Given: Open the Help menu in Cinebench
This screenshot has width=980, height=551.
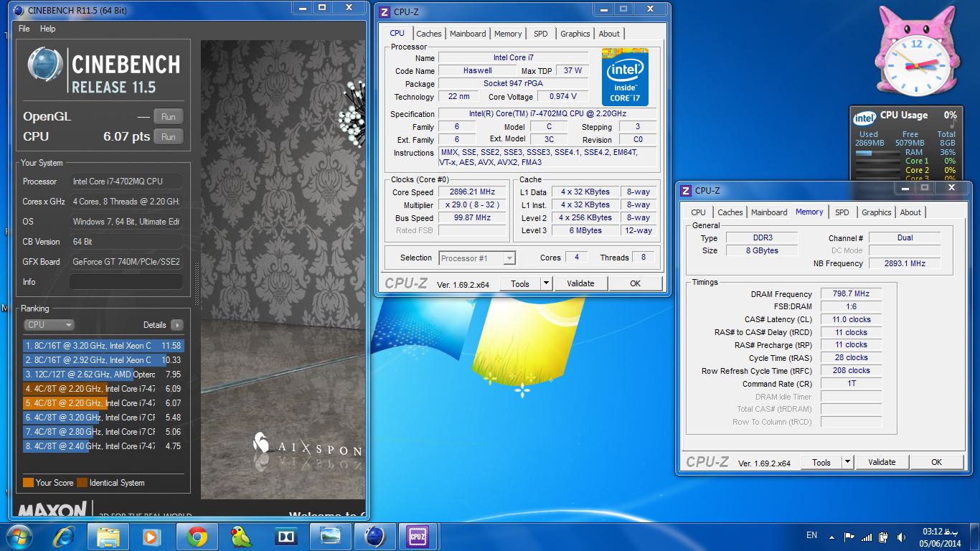Looking at the screenshot, I should pyautogui.click(x=48, y=29).
